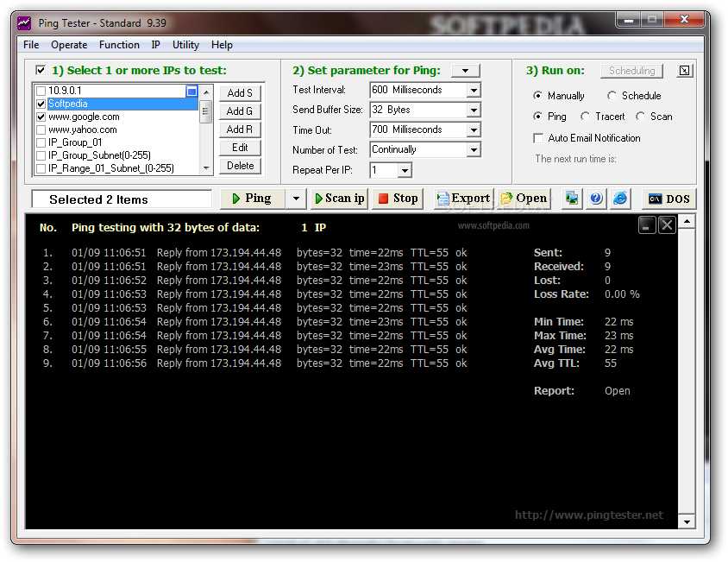
Task: Export the ping results
Action: point(463,199)
